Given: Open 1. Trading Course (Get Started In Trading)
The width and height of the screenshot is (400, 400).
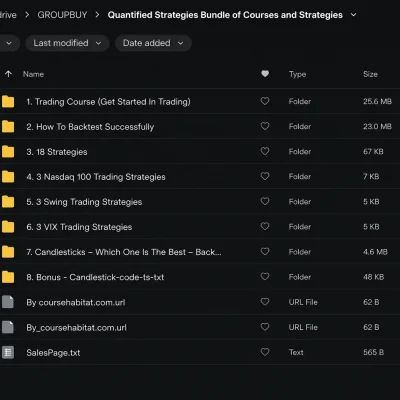Looking at the screenshot, I should (x=109, y=102).
